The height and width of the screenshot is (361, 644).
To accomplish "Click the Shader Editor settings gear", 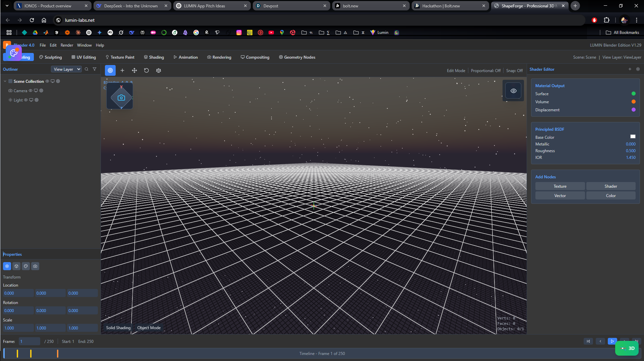I will (x=638, y=69).
